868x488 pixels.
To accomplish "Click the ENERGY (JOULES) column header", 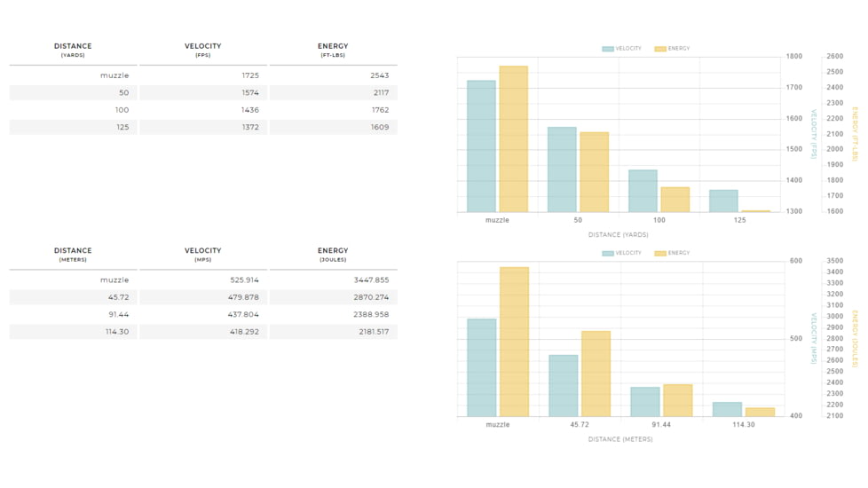I will [x=333, y=255].
